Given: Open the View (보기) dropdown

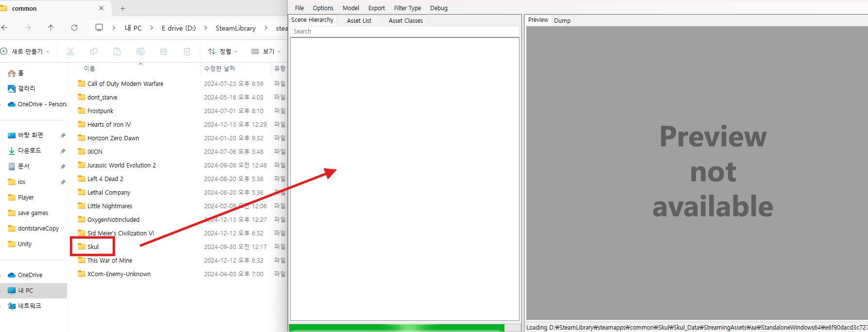Looking at the screenshot, I should 266,51.
